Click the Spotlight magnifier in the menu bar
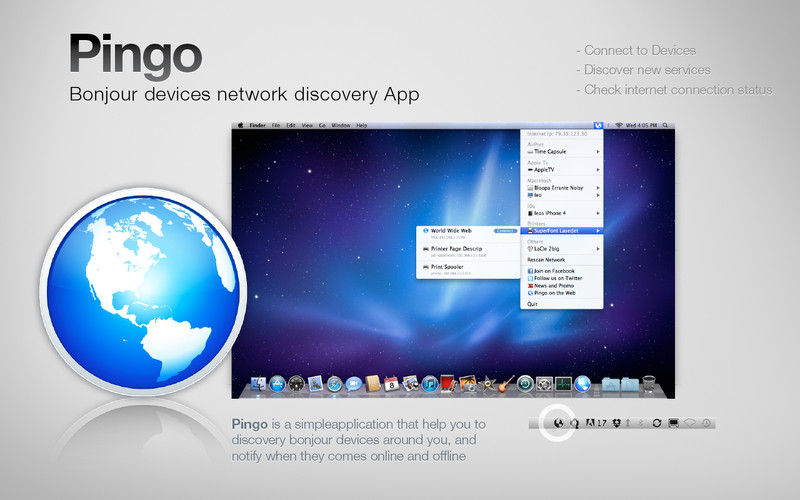The width and height of the screenshot is (800, 500). point(665,125)
